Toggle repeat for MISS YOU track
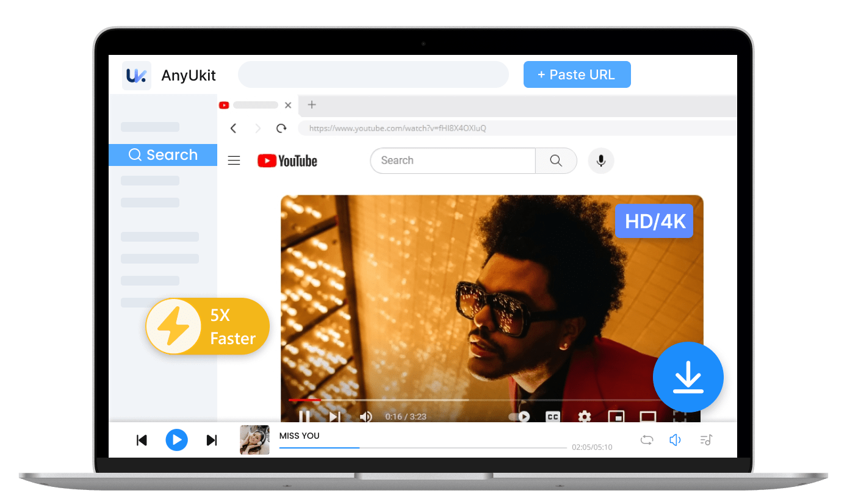The height and width of the screenshot is (504, 847). pos(646,440)
